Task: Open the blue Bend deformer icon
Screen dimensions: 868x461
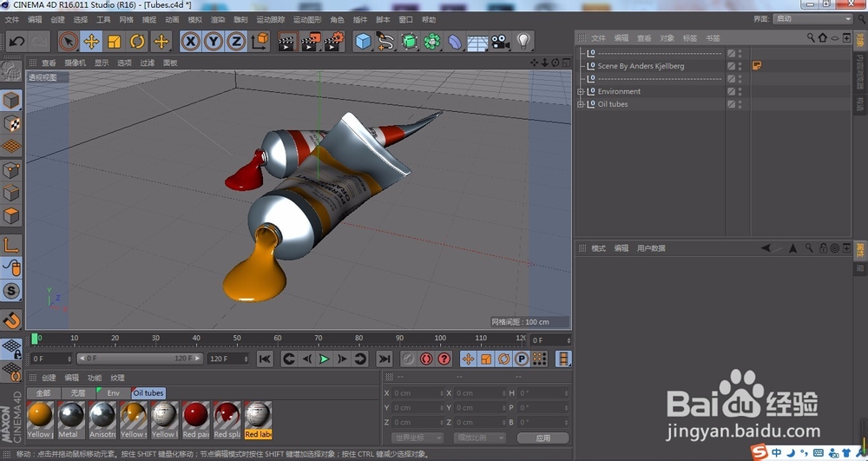Action: 455,42
